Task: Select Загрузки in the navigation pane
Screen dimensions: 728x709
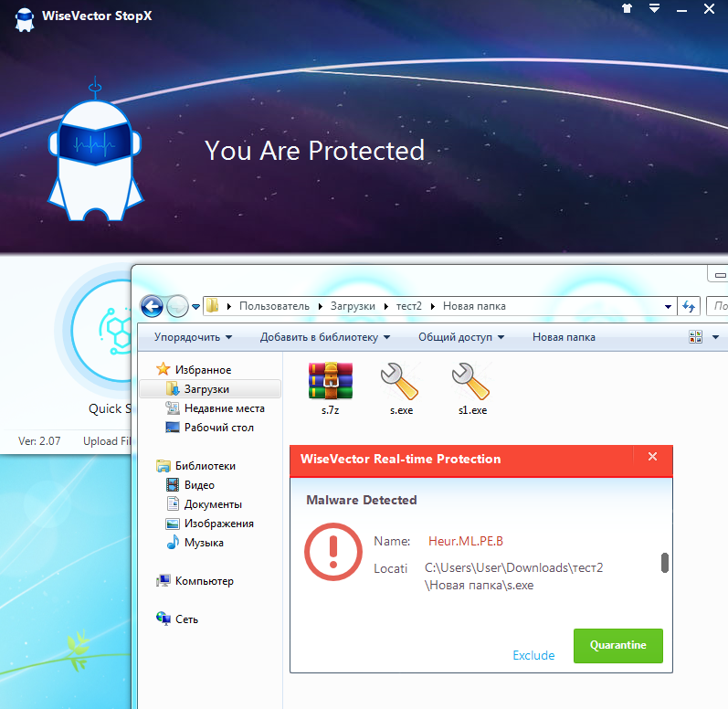Action: 210,389
